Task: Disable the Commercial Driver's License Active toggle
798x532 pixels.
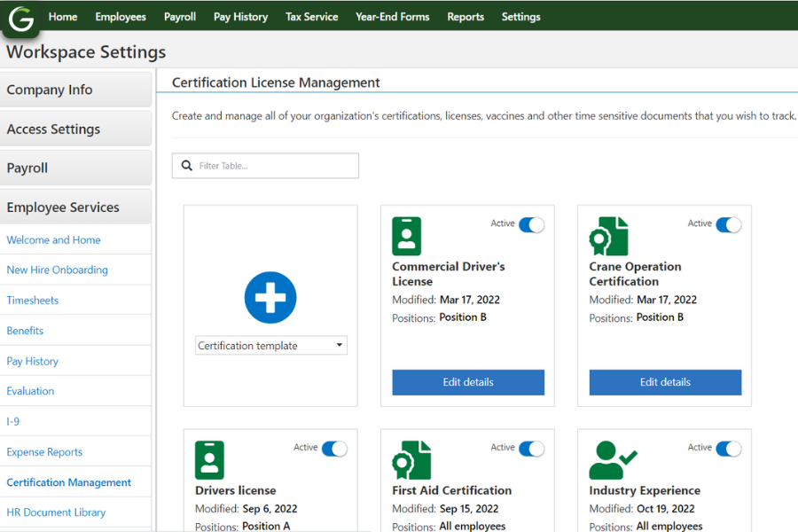Action: coord(532,225)
